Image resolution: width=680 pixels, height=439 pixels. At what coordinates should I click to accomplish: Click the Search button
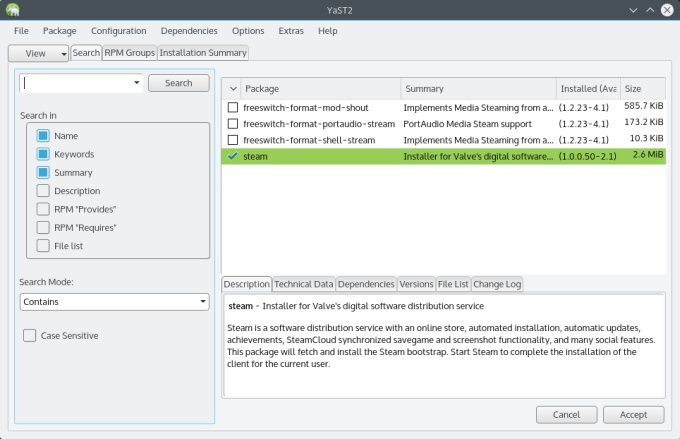tap(179, 83)
